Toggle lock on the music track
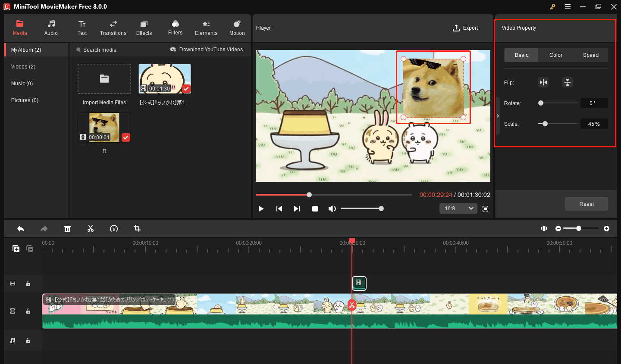621x364 pixels. pyautogui.click(x=28, y=340)
